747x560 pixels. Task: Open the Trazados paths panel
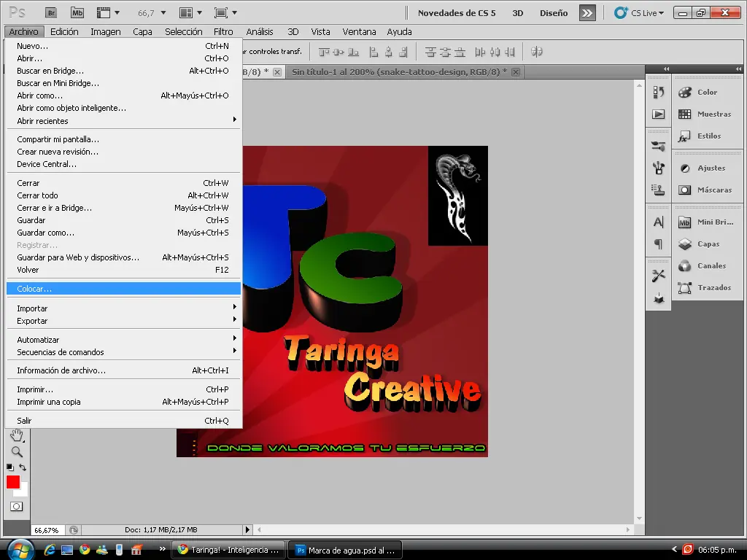[x=708, y=287]
